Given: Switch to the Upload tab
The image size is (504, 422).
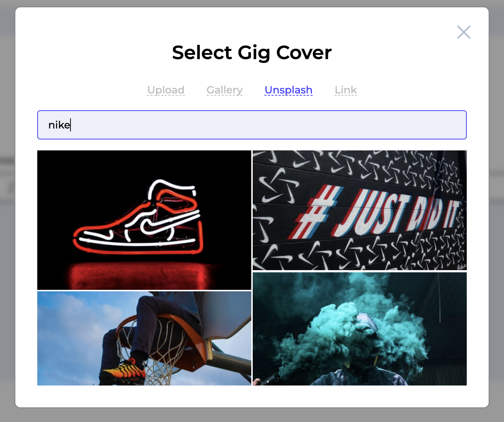Looking at the screenshot, I should (x=166, y=90).
